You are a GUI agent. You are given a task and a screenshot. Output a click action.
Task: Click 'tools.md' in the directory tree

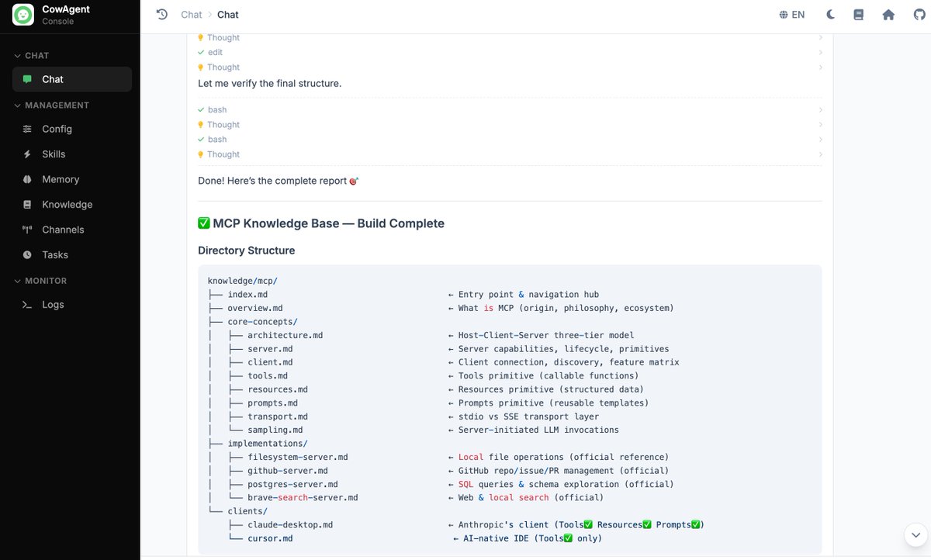[268, 376]
